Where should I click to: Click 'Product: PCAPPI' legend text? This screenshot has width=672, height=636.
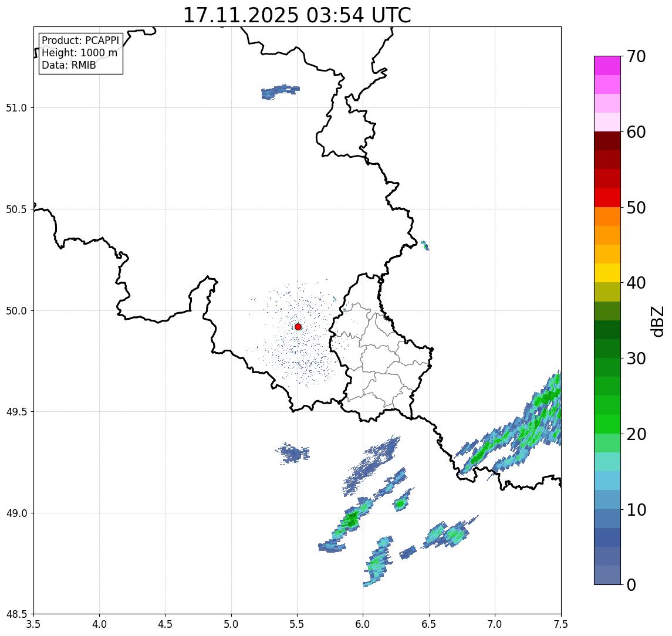80,40
